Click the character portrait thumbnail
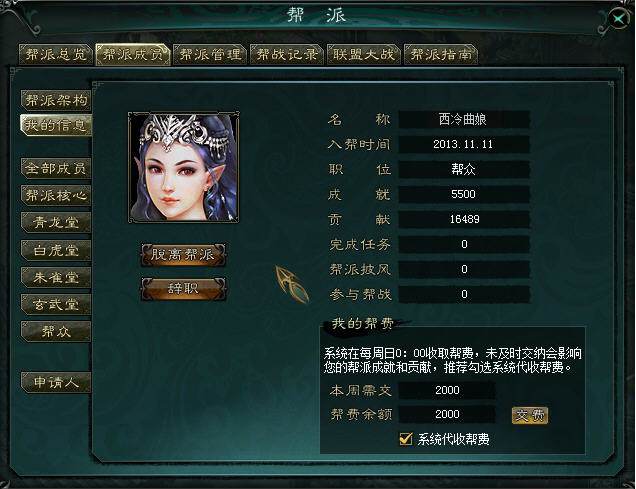 click(184, 167)
